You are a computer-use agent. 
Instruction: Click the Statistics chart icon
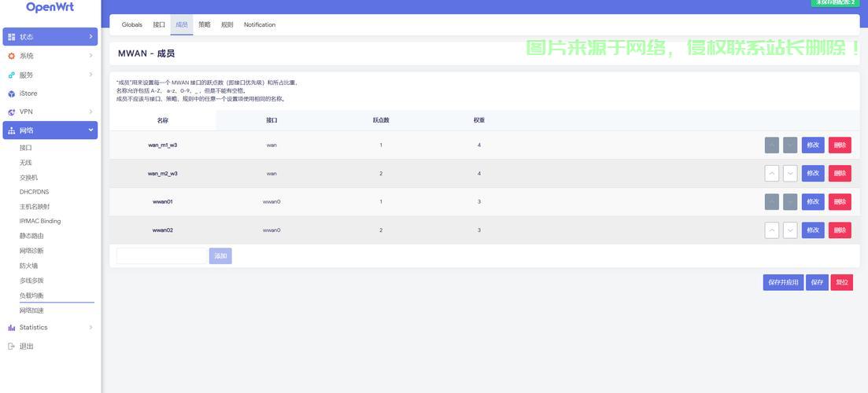click(x=12, y=328)
